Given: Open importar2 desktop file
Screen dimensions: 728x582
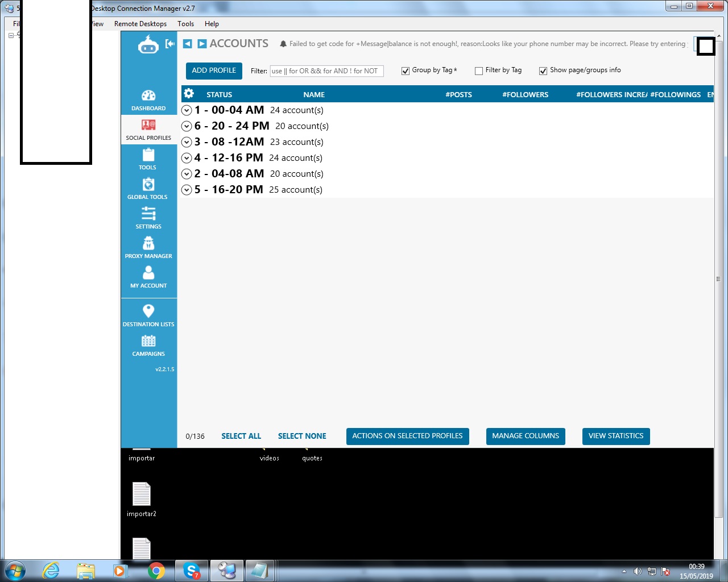Looking at the screenshot, I should tap(142, 500).
